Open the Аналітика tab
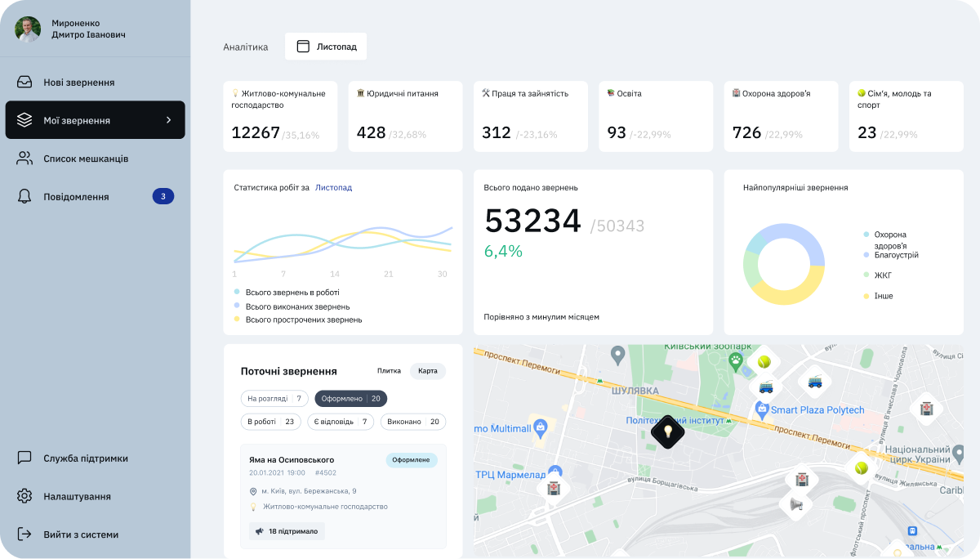Screen dimensions: 980x559 click(x=245, y=47)
